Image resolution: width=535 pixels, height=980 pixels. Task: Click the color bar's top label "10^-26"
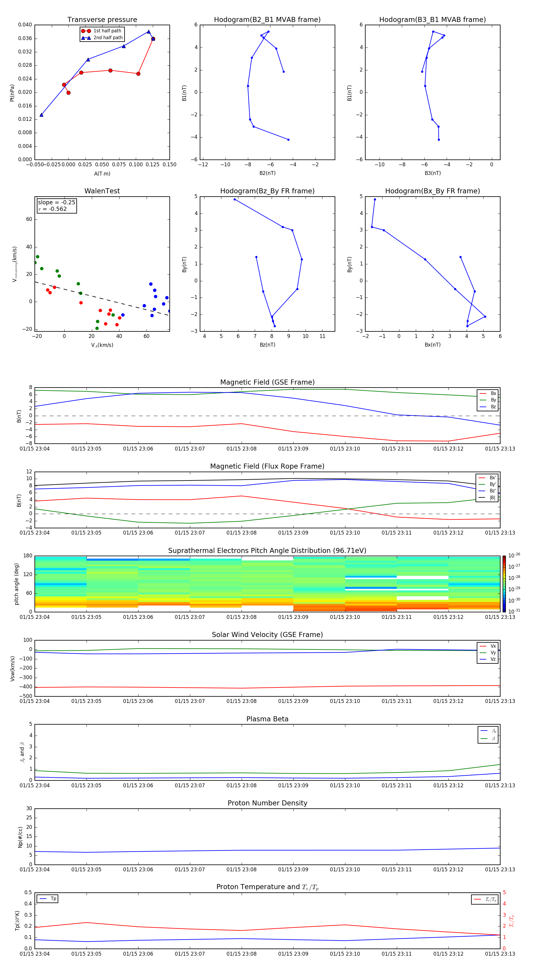coord(514,555)
